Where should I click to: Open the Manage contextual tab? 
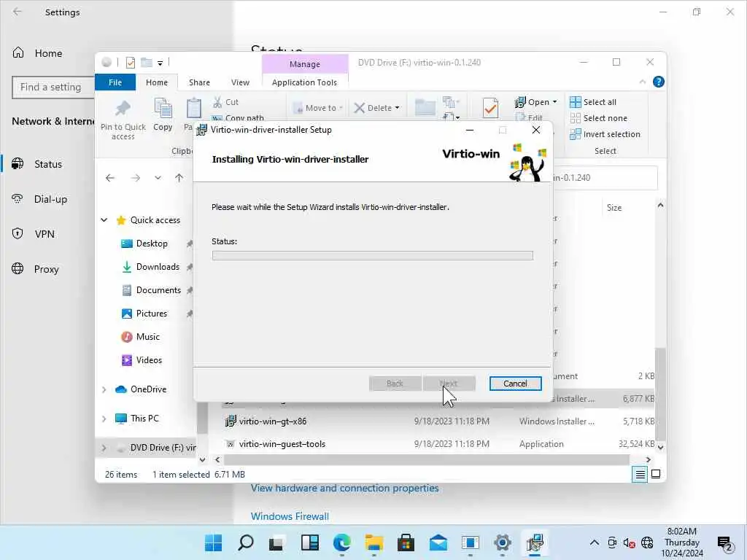point(305,64)
